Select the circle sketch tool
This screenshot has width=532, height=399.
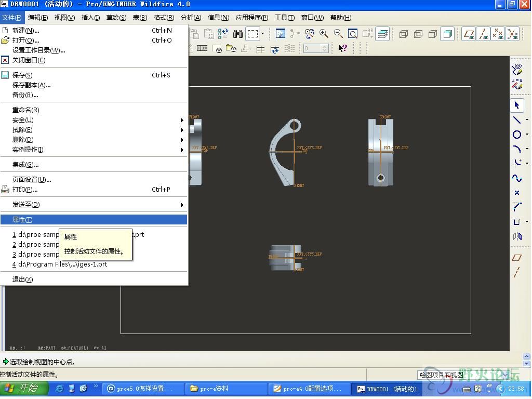pos(516,135)
